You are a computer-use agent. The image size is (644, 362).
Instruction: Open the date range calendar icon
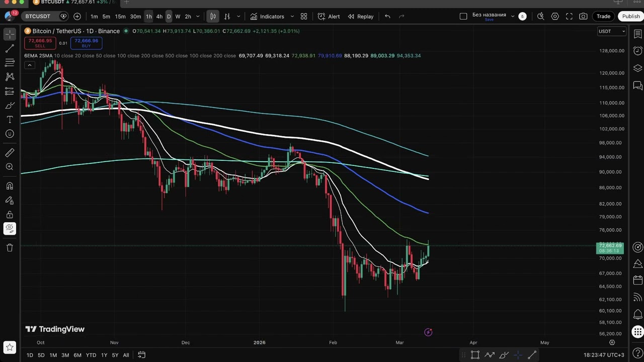(142, 355)
